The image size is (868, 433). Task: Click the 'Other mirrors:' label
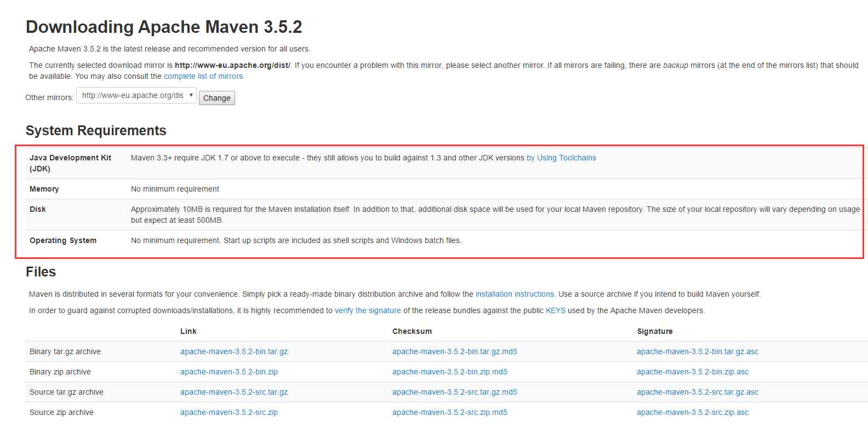pos(49,97)
